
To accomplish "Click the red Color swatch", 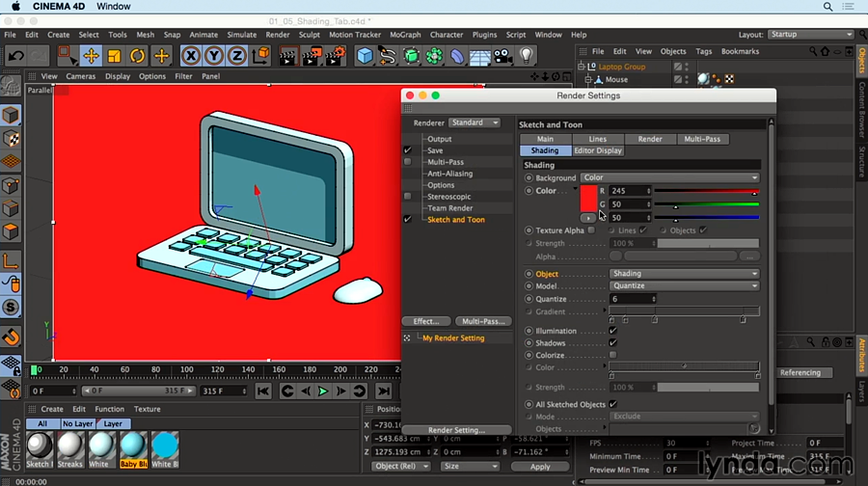I will point(588,199).
